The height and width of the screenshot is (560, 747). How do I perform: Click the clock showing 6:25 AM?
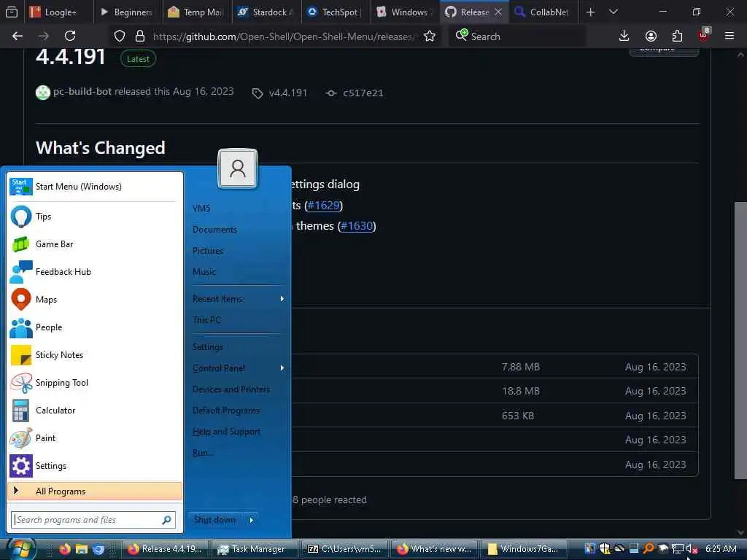(x=721, y=549)
